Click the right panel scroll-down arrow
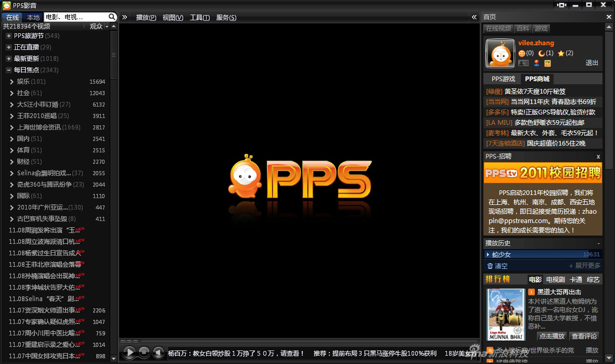This screenshot has width=615, height=364. pos(609,358)
